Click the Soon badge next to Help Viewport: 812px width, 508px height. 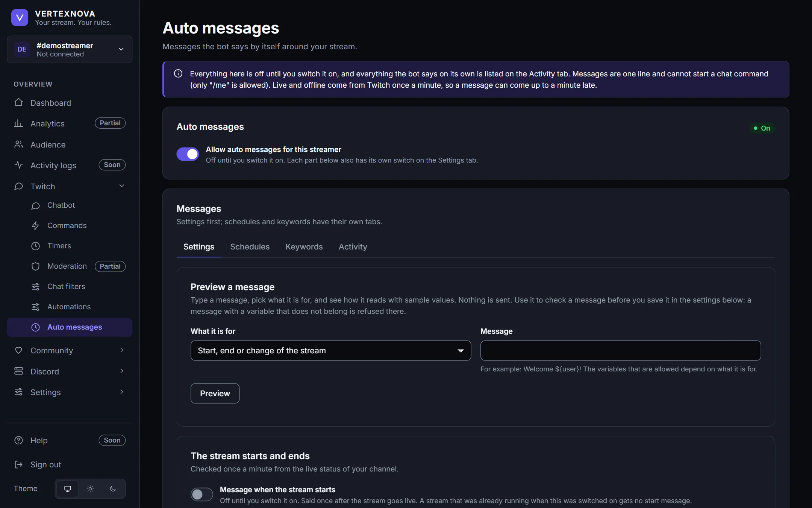(112, 440)
